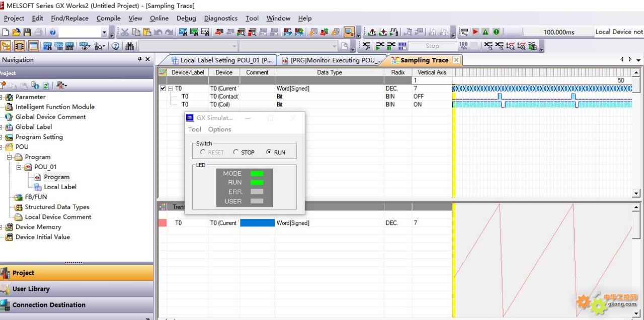Open the device search icon dropdown

104,46
